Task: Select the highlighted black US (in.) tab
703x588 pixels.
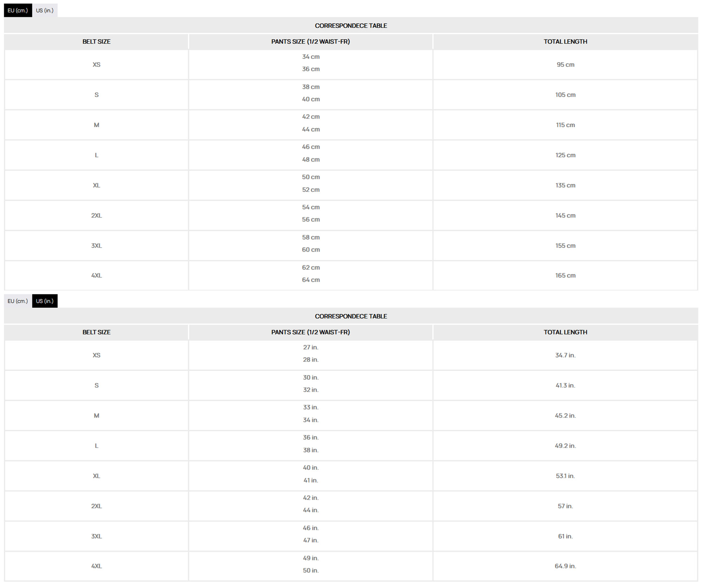Action: [45, 301]
